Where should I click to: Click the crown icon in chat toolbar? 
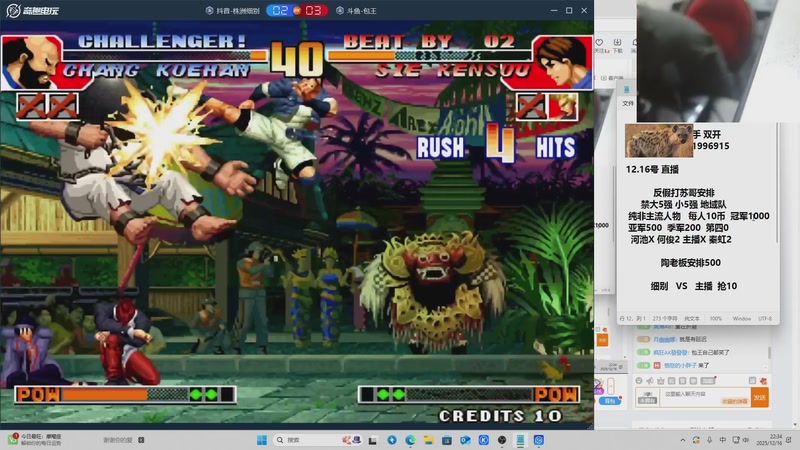pos(661,381)
